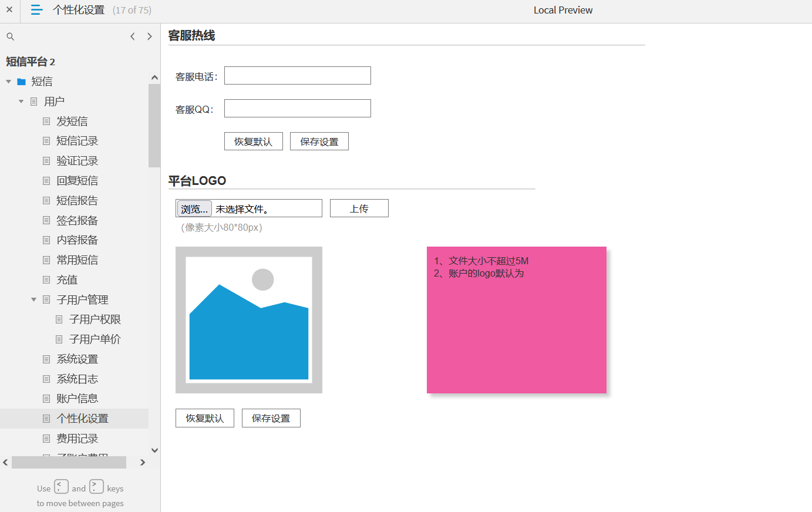Open the 充值 page
This screenshot has height=512, width=812.
[x=67, y=280]
